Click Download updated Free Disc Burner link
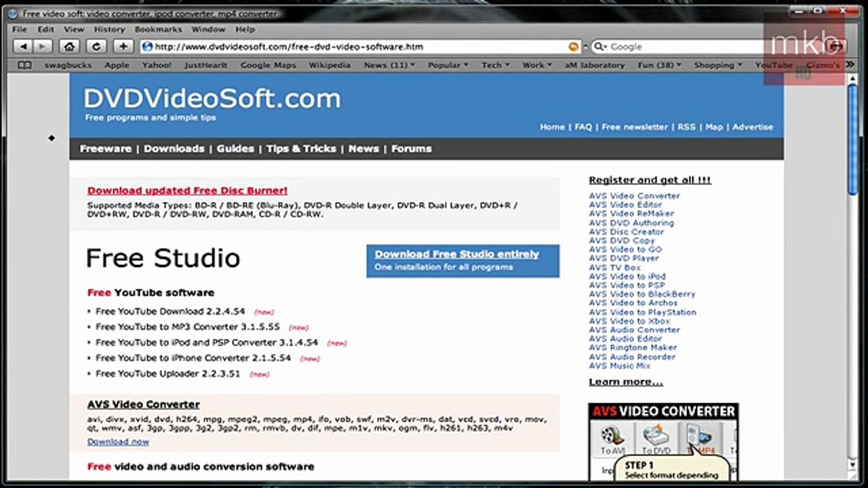Viewport: 868px width, 488px height. pos(187,190)
